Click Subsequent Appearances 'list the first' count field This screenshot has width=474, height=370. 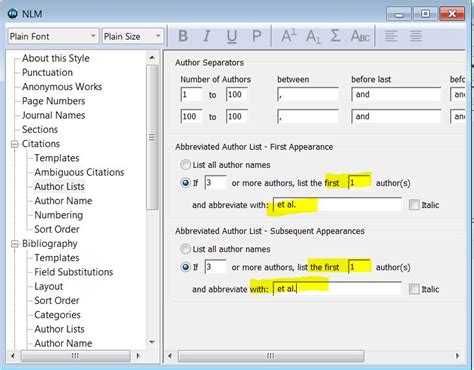click(359, 267)
